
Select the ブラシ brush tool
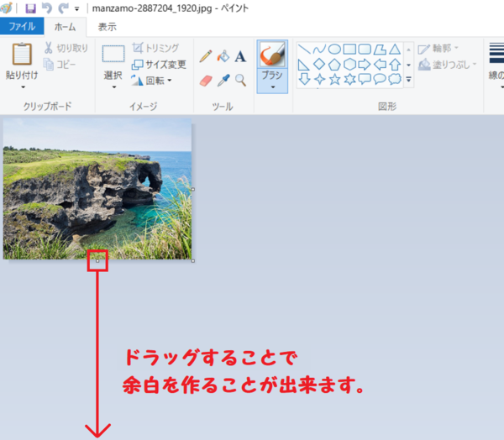click(272, 55)
